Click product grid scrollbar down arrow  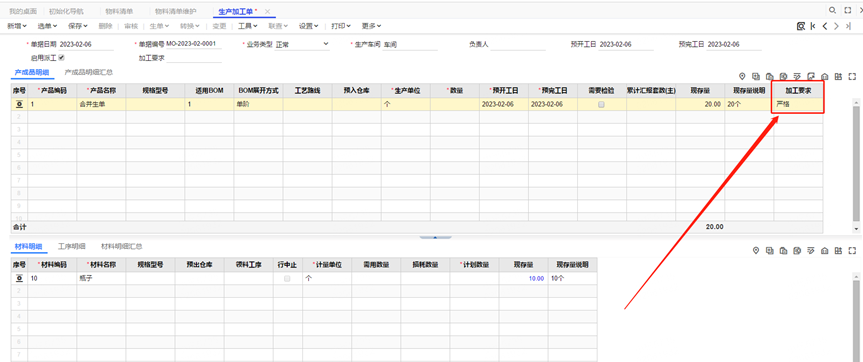[x=856, y=228]
